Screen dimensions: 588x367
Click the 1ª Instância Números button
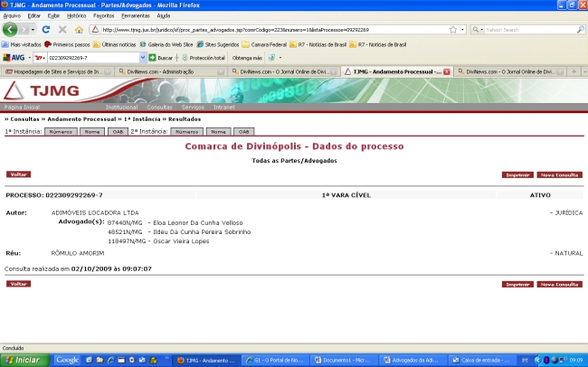pyautogui.click(x=61, y=132)
